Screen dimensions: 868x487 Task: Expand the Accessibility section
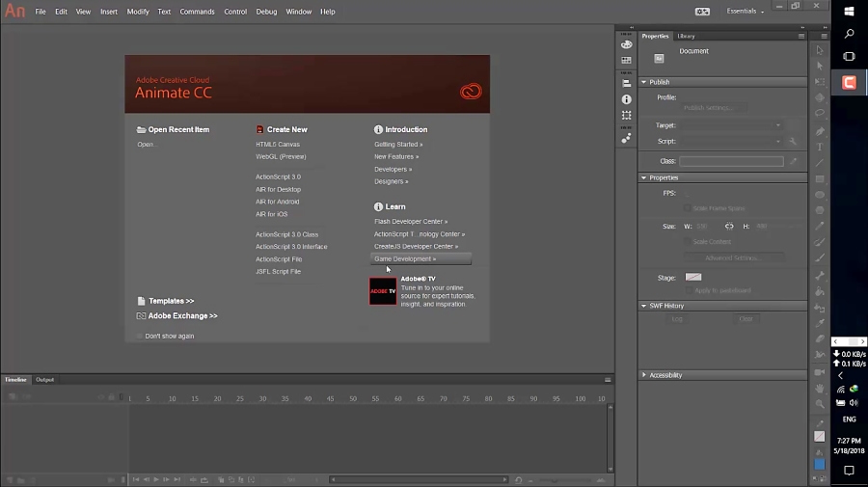(643, 375)
